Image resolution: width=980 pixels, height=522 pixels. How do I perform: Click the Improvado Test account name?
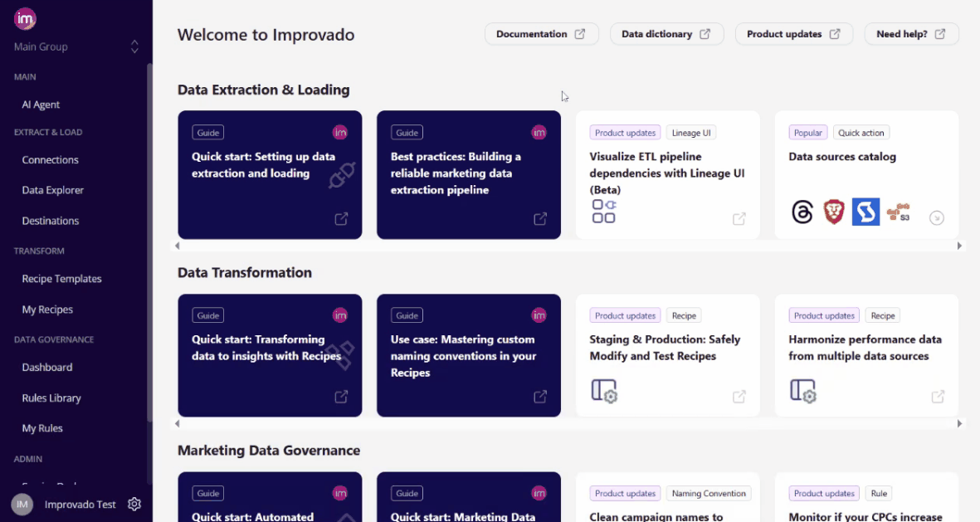point(80,505)
